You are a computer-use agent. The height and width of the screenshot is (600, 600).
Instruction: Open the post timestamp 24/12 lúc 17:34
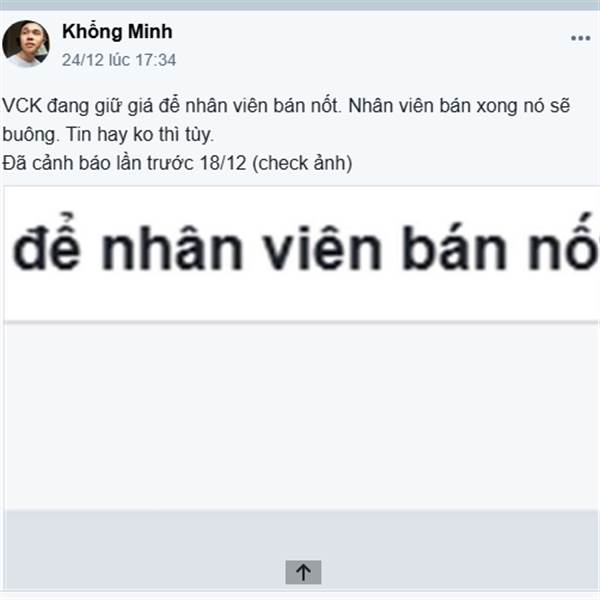tap(119, 60)
